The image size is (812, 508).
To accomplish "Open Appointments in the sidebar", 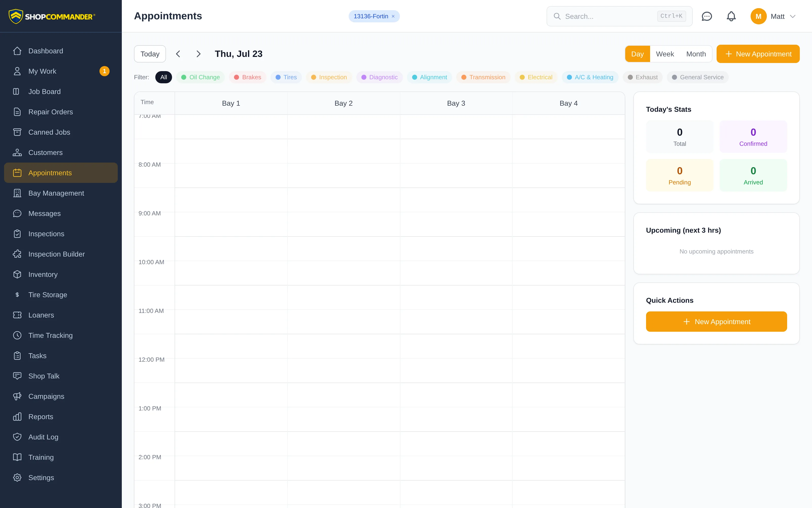I will pos(61,173).
